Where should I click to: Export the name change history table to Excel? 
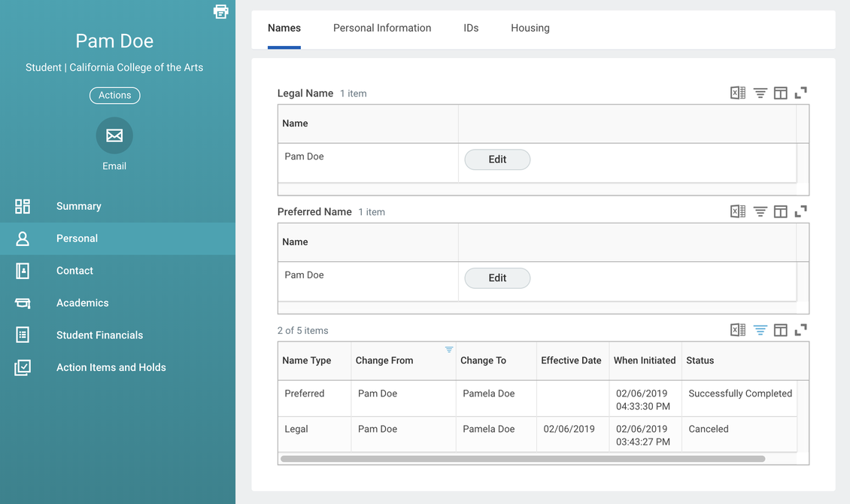coord(738,329)
